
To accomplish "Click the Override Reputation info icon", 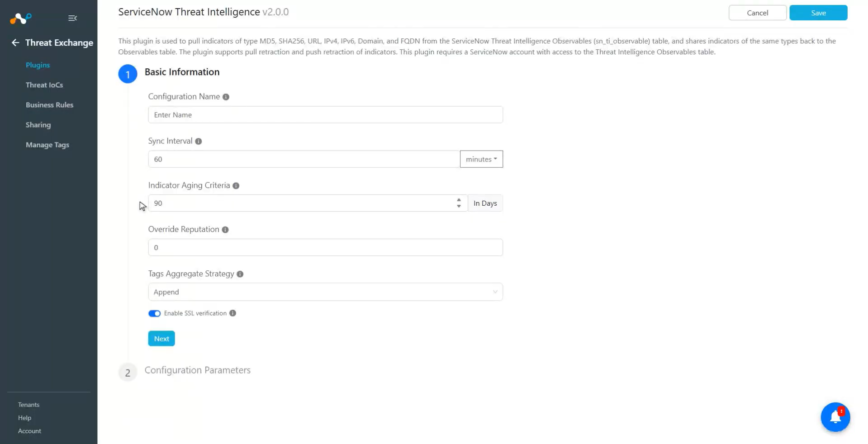I will coord(225,230).
